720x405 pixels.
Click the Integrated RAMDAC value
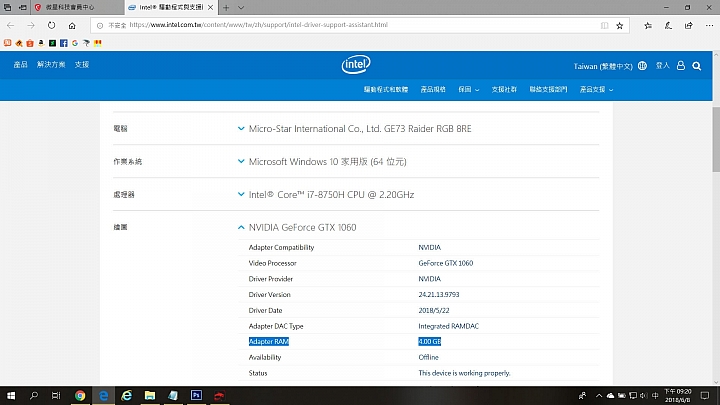coord(448,326)
